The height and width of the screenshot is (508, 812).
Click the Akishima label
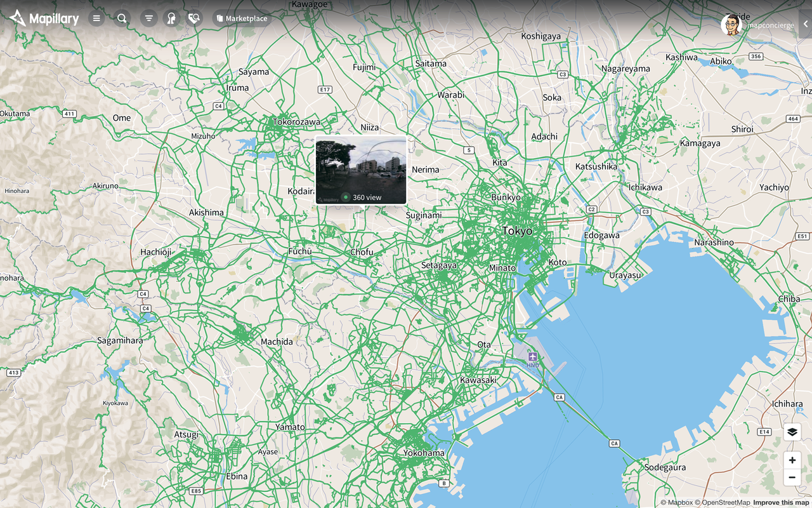click(206, 213)
